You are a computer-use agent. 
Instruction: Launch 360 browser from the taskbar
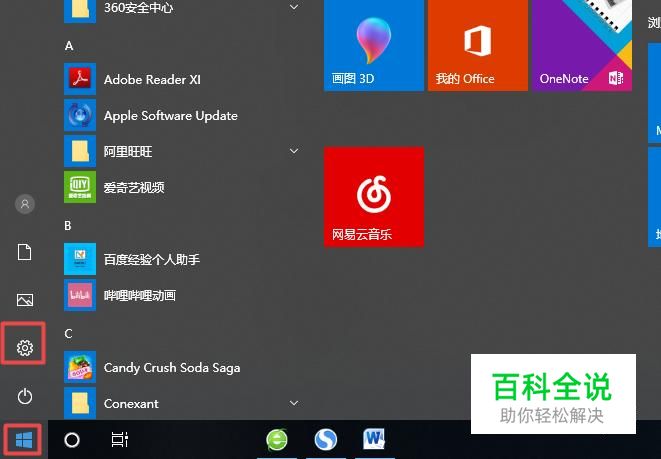[277, 440]
